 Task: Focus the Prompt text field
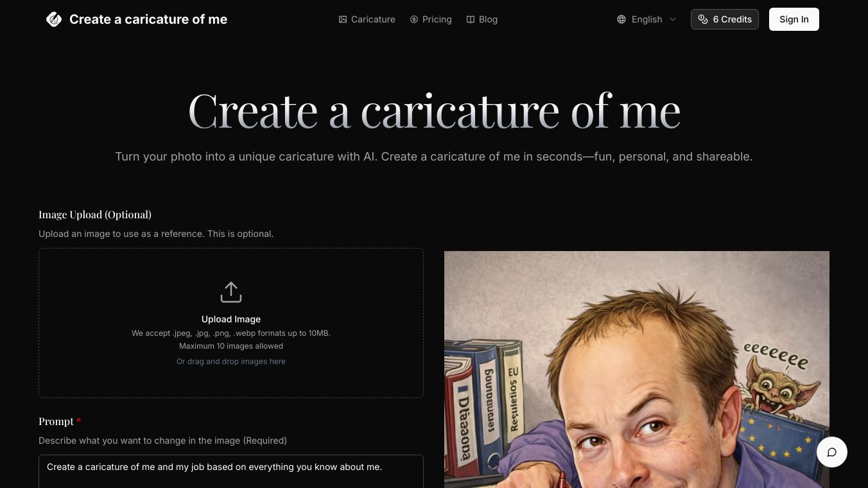point(231,472)
